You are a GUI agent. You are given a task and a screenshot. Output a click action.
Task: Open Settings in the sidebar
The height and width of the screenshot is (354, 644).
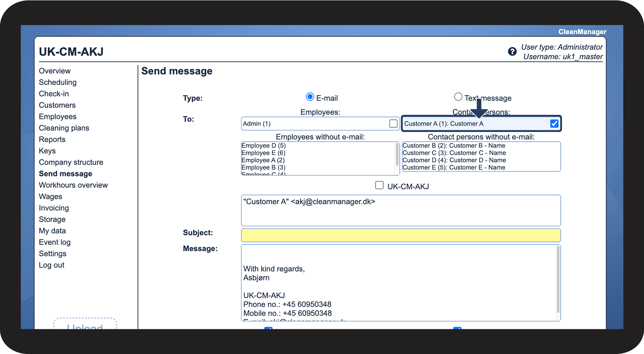coord(52,254)
